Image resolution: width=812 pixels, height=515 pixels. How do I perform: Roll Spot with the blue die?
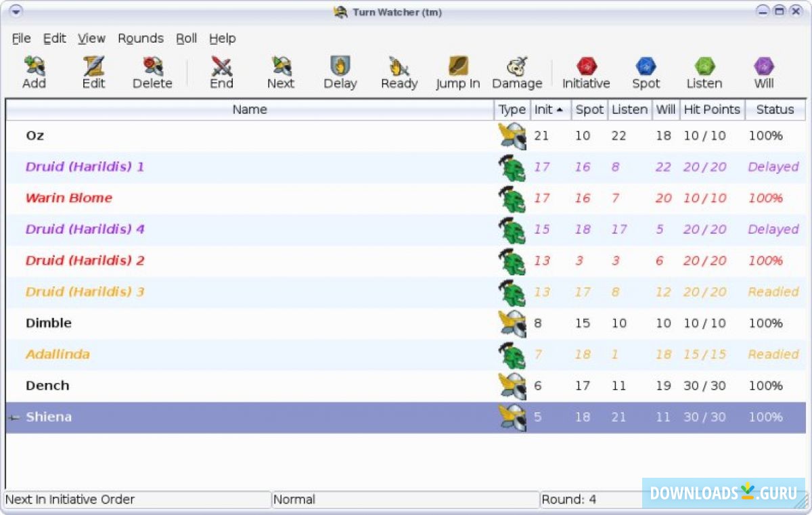tap(646, 66)
